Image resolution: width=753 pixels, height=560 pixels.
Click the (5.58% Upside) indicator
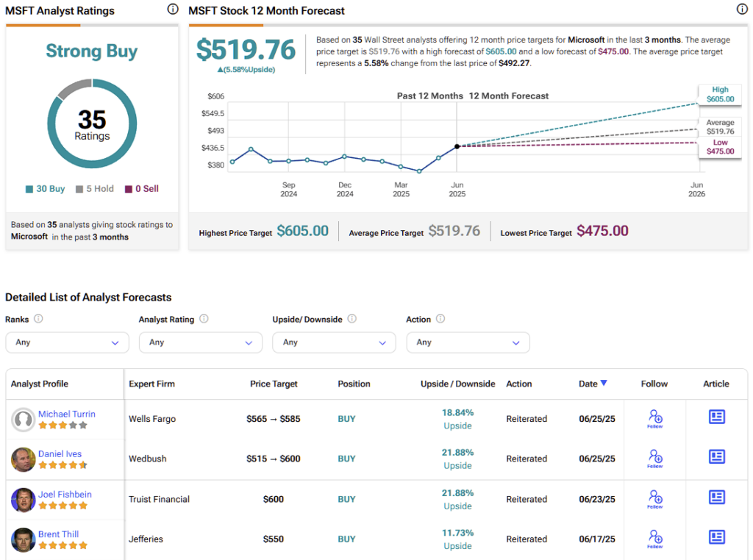point(246,70)
